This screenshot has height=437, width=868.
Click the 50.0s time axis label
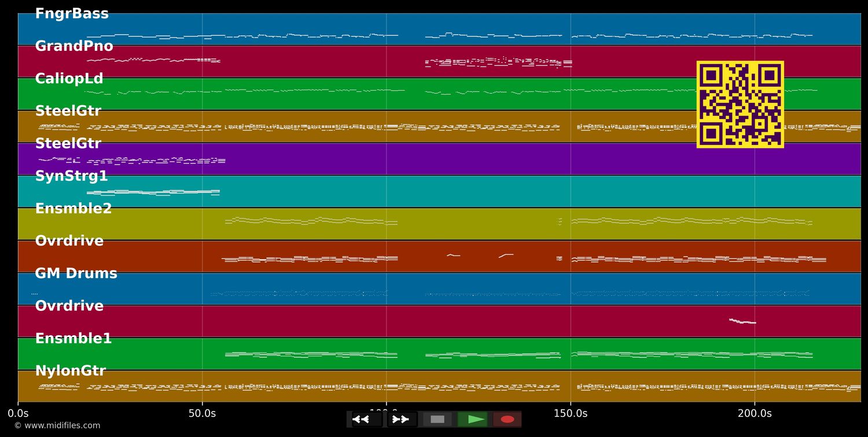click(x=202, y=413)
